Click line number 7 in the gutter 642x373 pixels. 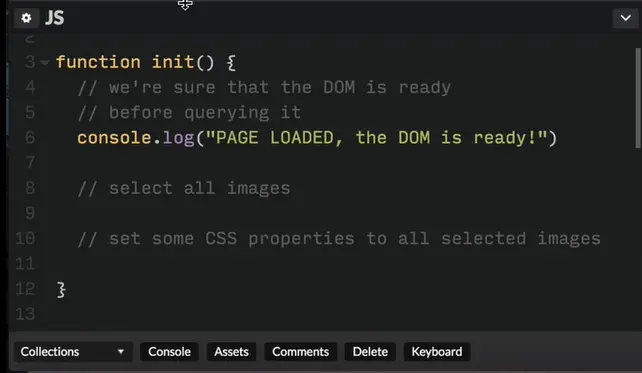click(x=30, y=163)
